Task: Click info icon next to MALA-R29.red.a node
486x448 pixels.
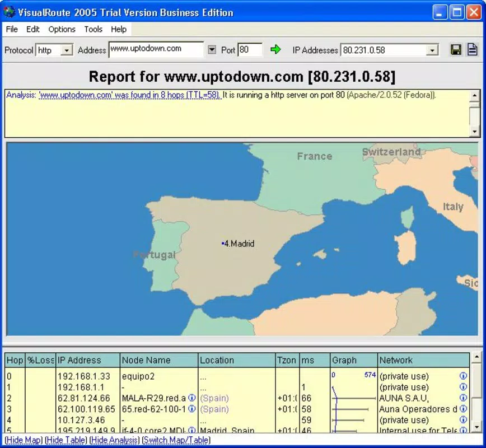Action: 192,398
